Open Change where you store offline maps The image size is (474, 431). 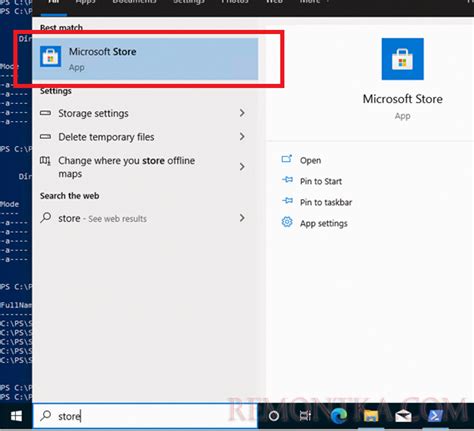tap(145, 167)
